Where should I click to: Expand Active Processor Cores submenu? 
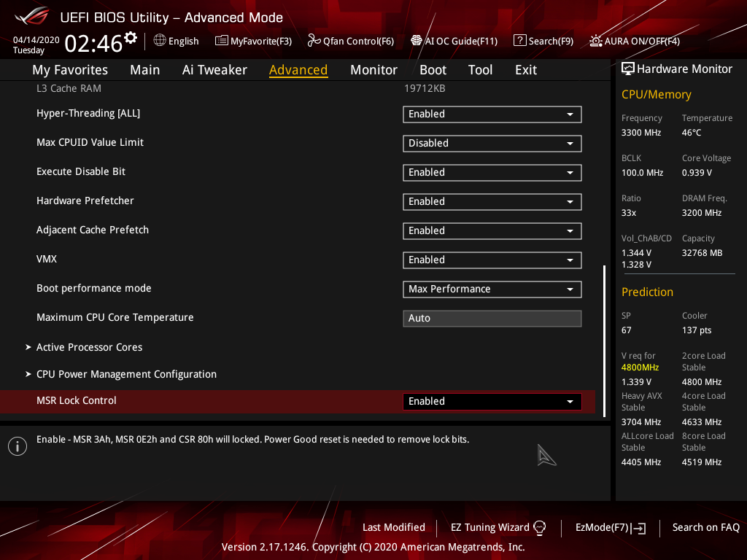(x=90, y=347)
